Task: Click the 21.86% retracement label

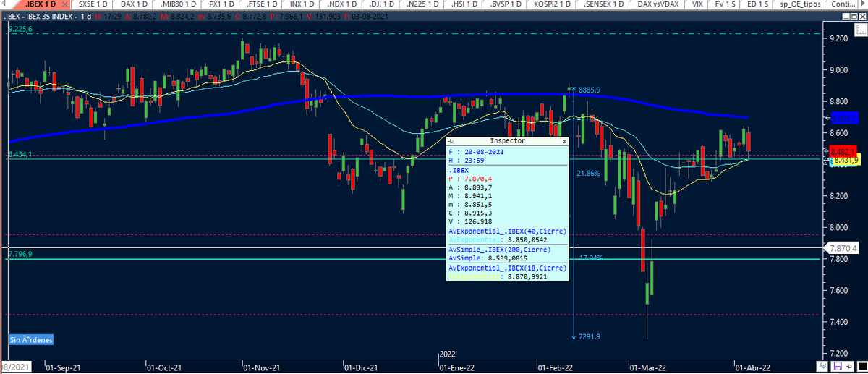Action: (589, 174)
